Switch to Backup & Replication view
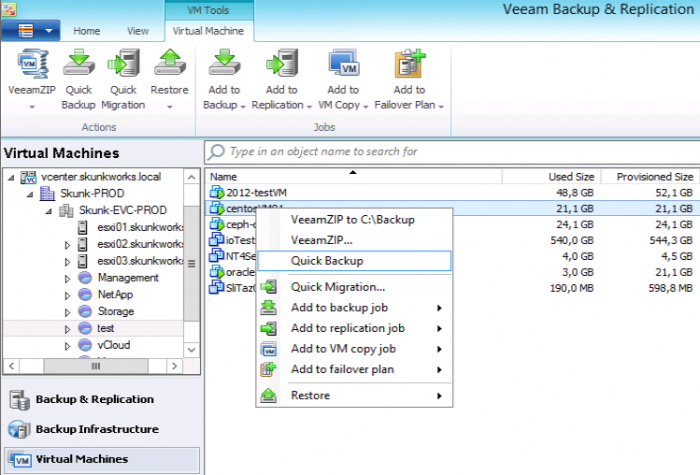Screen dimensions: 700x475 pos(102,399)
